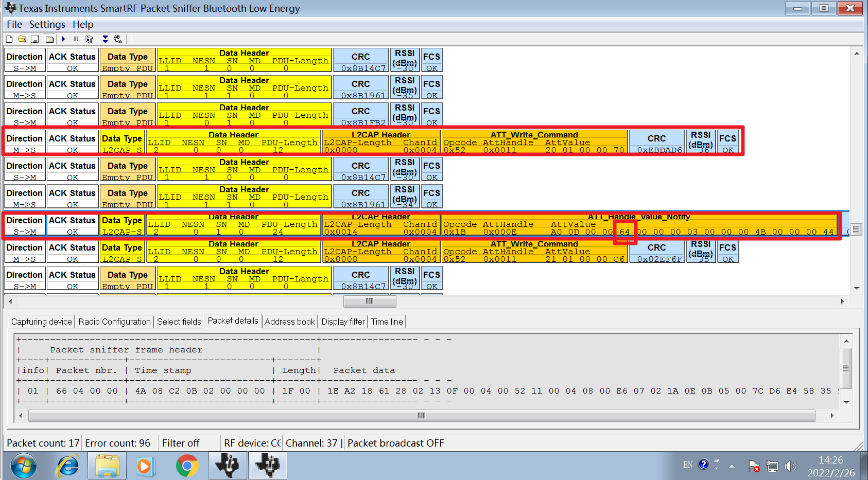This screenshot has height=480, width=868.
Task: Click the packet list horizontal scroll left arrow
Action: (10, 301)
